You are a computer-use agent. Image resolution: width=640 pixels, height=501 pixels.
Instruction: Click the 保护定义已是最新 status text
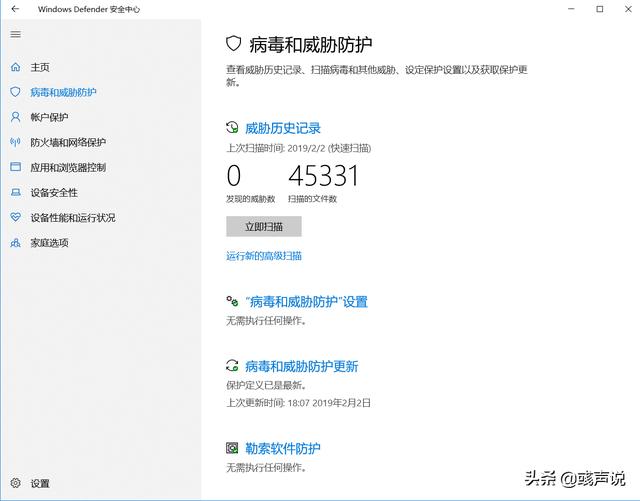pyautogui.click(x=266, y=385)
